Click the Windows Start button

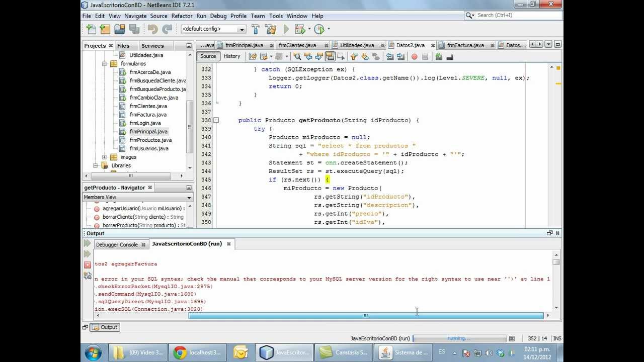point(94,352)
